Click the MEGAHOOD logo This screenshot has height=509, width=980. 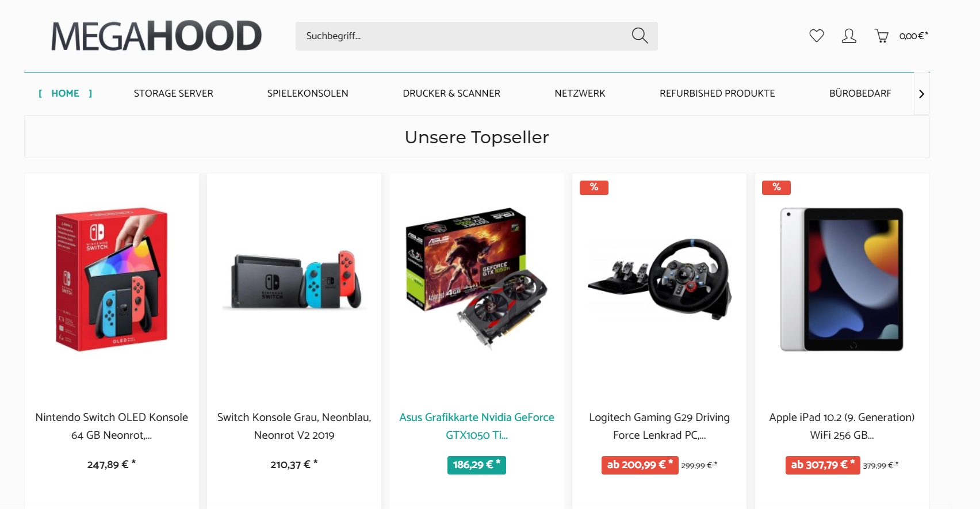point(156,36)
